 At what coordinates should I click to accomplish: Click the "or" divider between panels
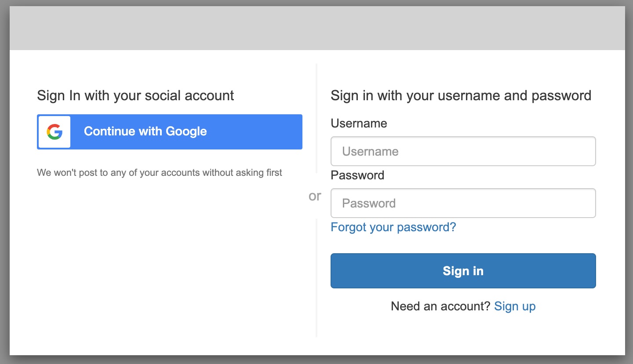click(x=315, y=197)
